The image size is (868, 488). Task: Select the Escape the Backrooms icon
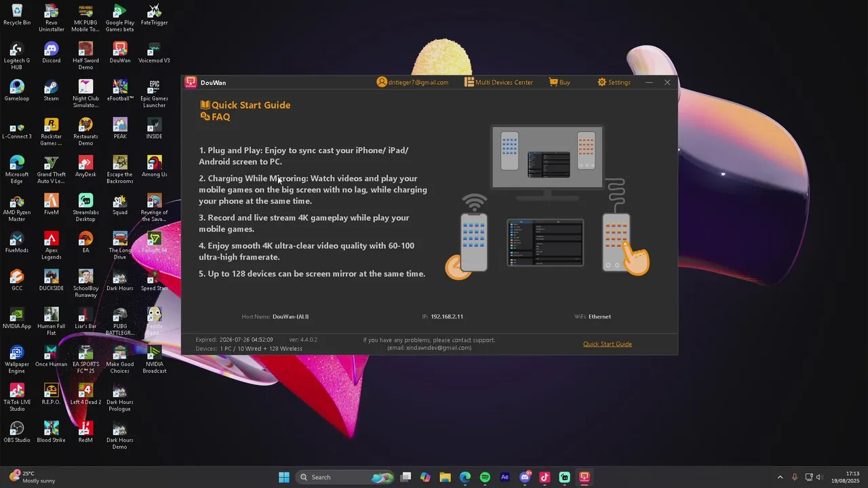(x=120, y=170)
